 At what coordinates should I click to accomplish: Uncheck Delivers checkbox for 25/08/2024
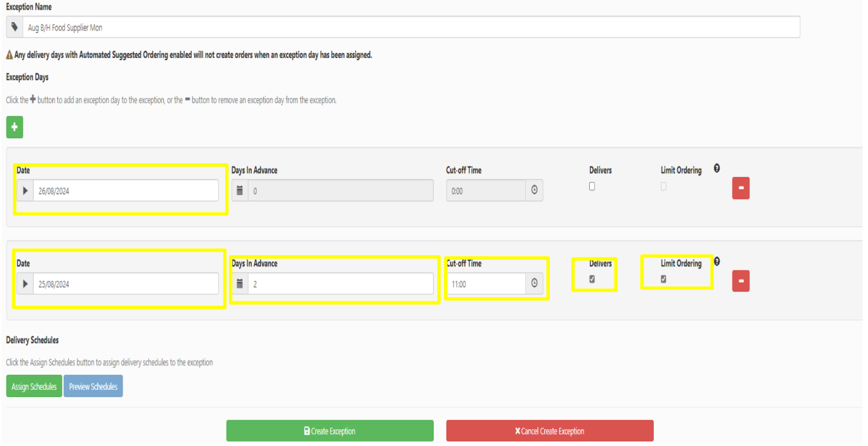click(x=592, y=279)
